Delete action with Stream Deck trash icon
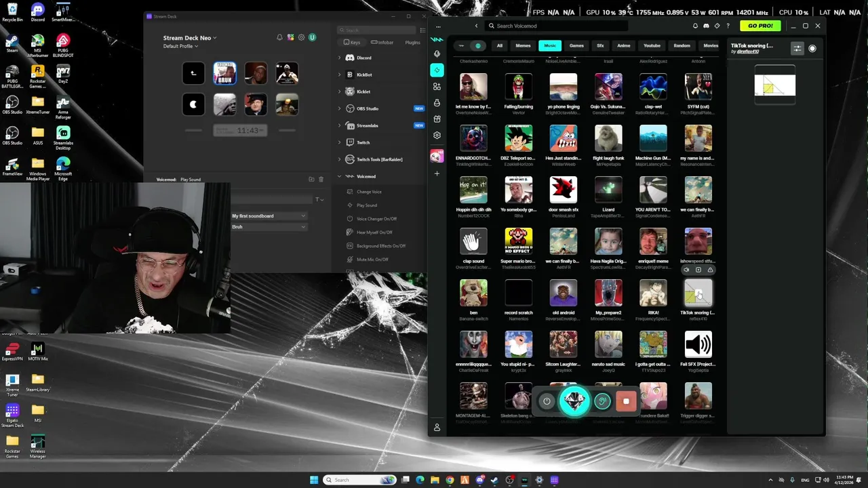The height and width of the screenshot is (488, 868). (x=321, y=180)
